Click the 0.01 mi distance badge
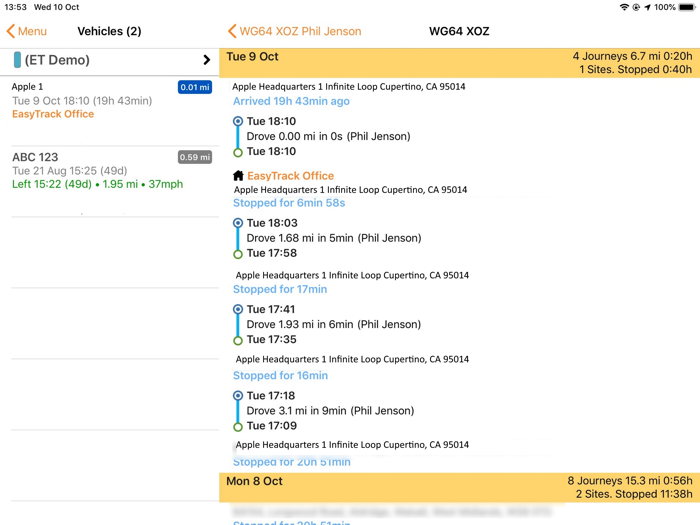The image size is (700, 525). pyautogui.click(x=195, y=87)
